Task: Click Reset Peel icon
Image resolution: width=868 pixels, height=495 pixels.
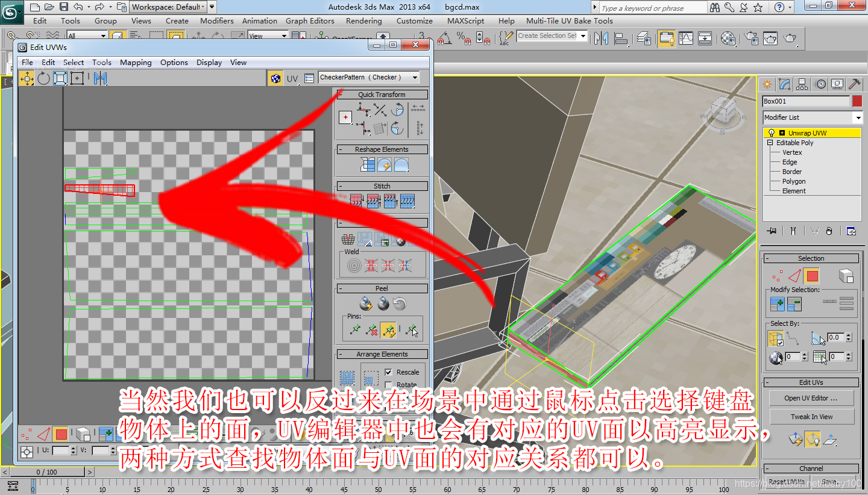Action: click(x=400, y=304)
